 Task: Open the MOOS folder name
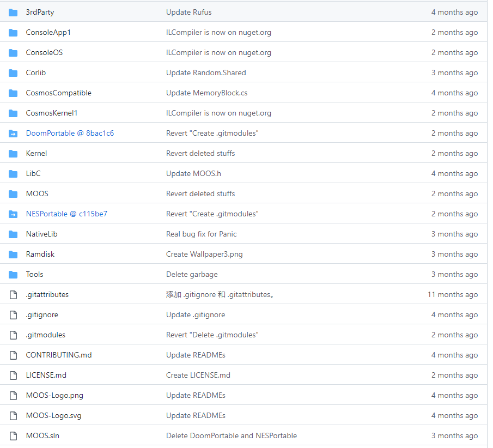37,193
